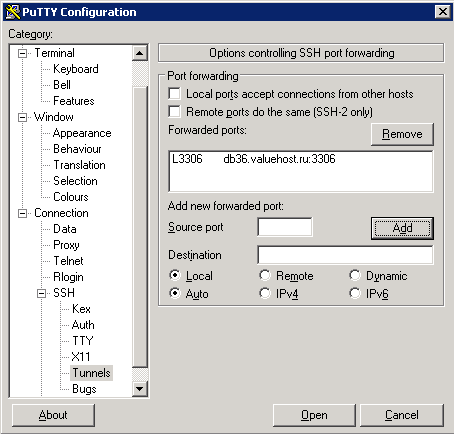Collapse the Connection tree branch
This screenshot has width=454, height=434.
coord(22,213)
